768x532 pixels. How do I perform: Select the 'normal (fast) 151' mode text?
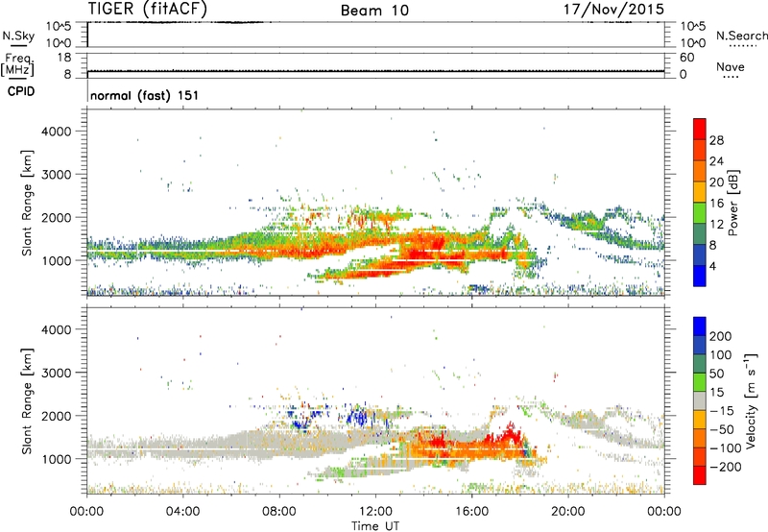point(145,95)
